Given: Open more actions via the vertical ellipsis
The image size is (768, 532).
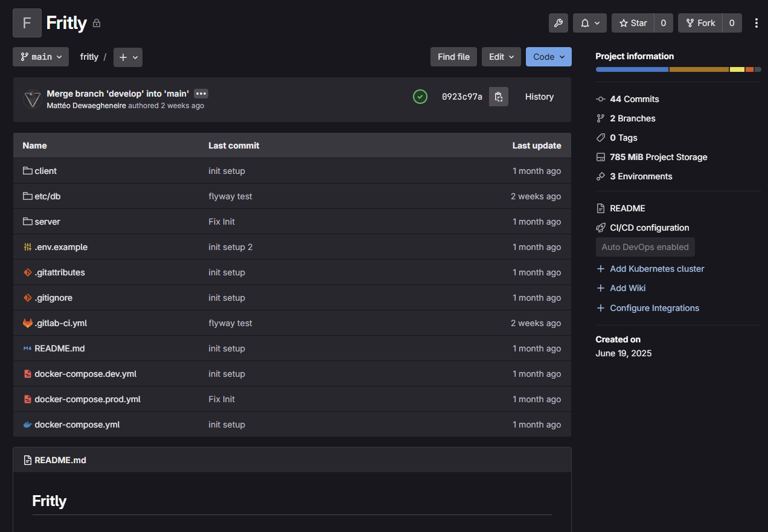Looking at the screenshot, I should (757, 22).
